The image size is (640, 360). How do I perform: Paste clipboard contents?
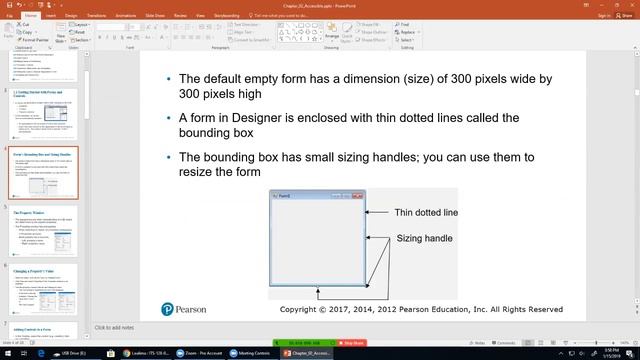coord(8,31)
